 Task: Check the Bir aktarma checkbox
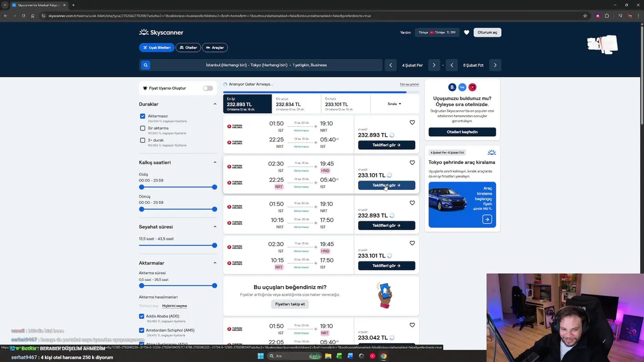(142, 128)
